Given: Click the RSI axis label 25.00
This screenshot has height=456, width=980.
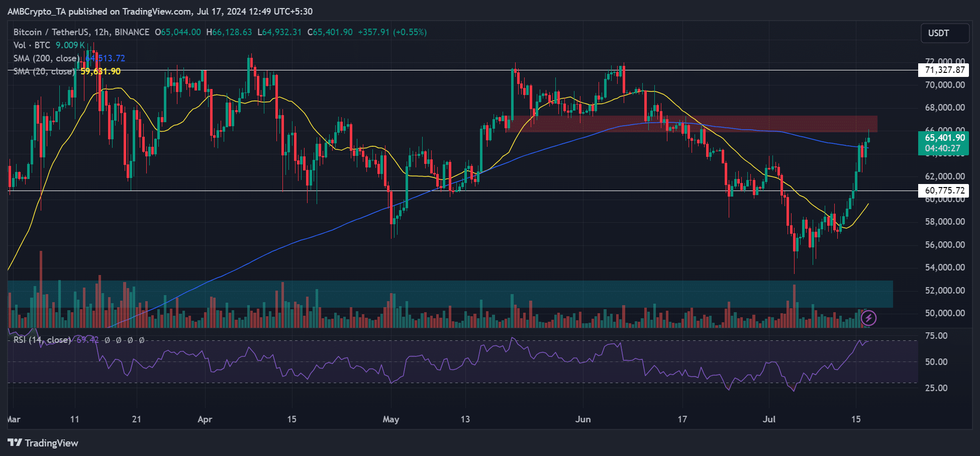Looking at the screenshot, I should click(936, 388).
